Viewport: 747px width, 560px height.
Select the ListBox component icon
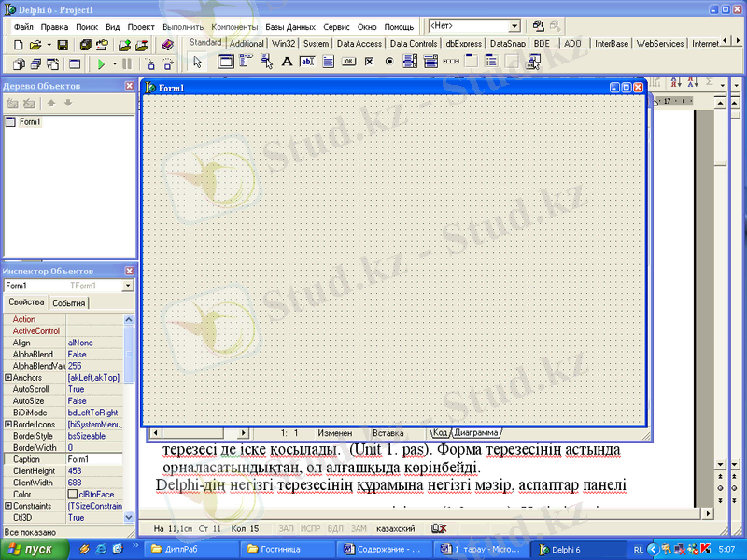pos(410,62)
